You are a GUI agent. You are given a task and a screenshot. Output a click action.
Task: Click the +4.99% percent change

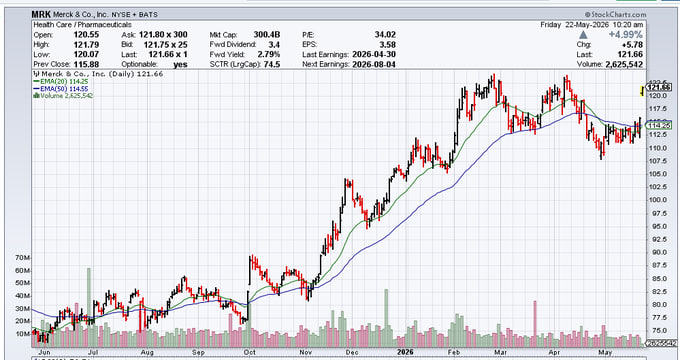click(x=626, y=35)
